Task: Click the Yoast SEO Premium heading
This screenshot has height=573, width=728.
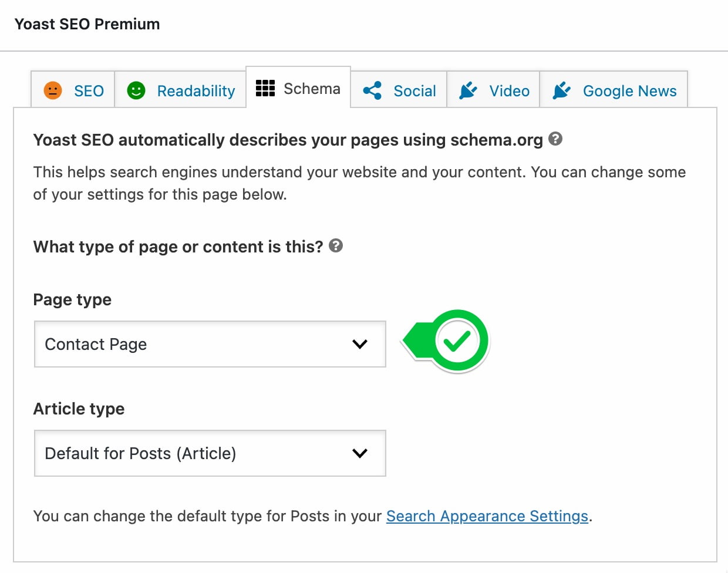Action: [86, 24]
